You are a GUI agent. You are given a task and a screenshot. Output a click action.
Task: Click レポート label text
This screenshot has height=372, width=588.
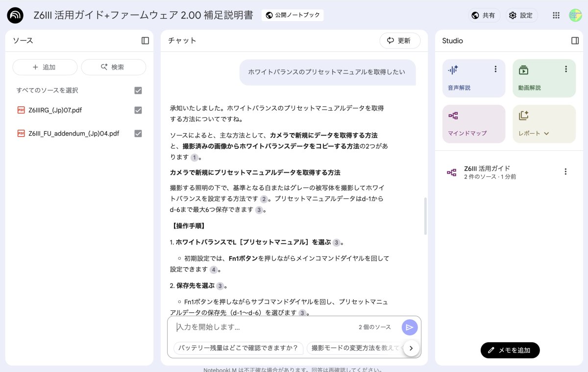pyautogui.click(x=529, y=134)
